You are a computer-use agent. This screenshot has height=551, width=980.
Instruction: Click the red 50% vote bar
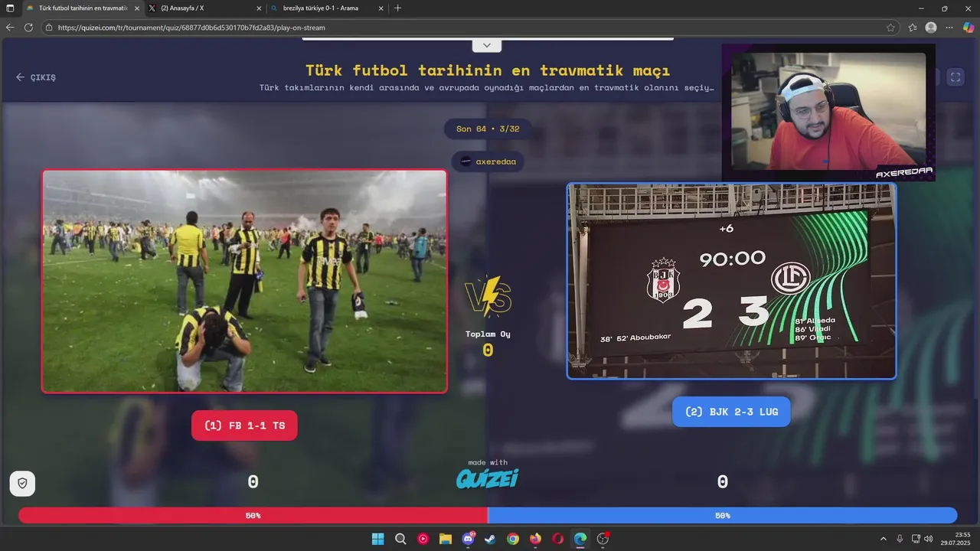(x=253, y=516)
